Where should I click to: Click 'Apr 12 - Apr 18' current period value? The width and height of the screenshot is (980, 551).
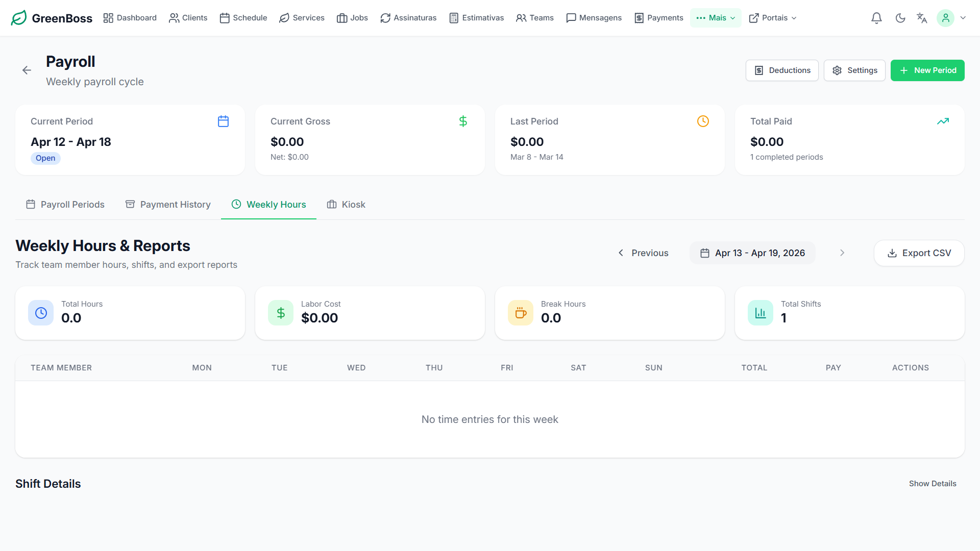[x=71, y=142]
